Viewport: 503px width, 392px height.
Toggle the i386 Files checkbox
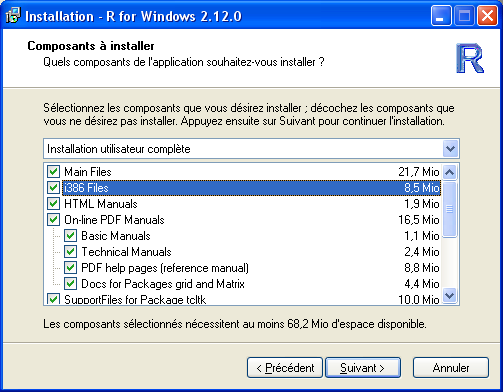[x=53, y=188]
